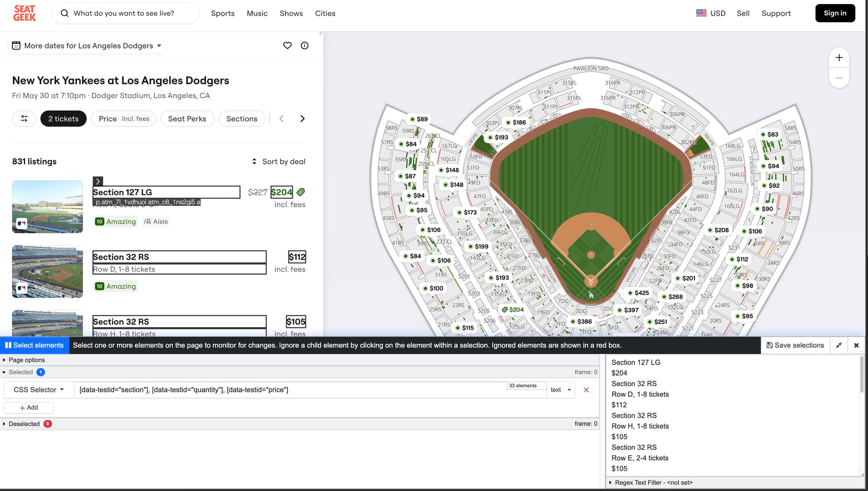
Task: Click the $89 map price marker
Action: coord(418,119)
